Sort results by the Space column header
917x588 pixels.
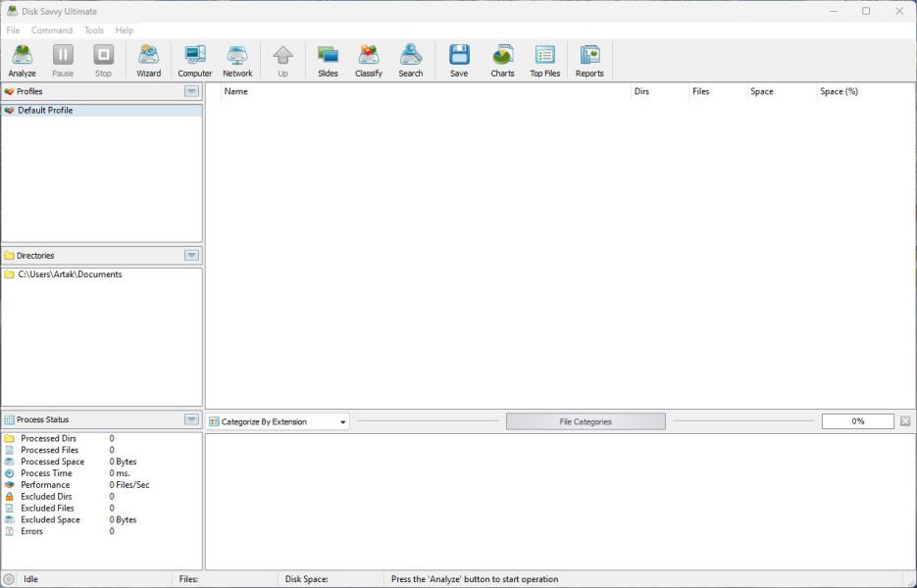coord(762,91)
